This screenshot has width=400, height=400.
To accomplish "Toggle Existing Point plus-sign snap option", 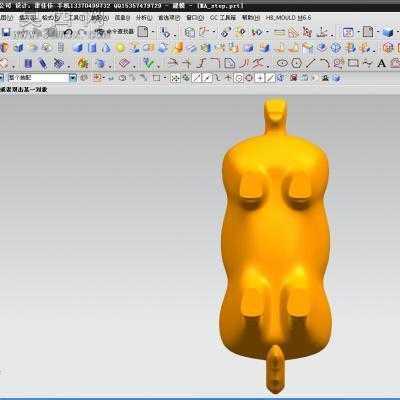I will pos(260,78).
